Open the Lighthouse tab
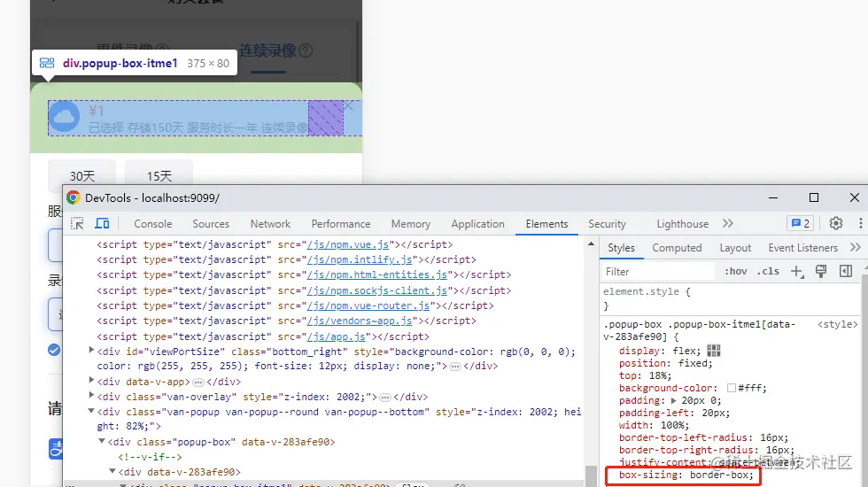Image resolution: width=868 pixels, height=487 pixels. 683,223
